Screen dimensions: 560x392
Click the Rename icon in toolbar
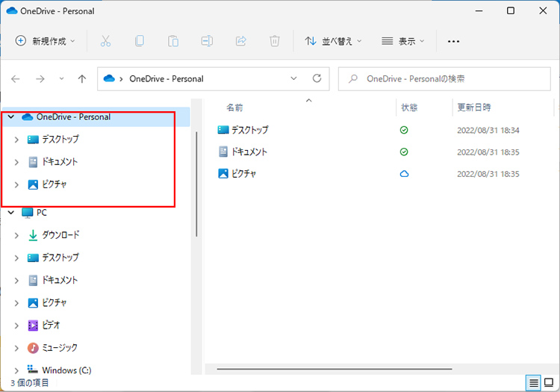pyautogui.click(x=207, y=41)
